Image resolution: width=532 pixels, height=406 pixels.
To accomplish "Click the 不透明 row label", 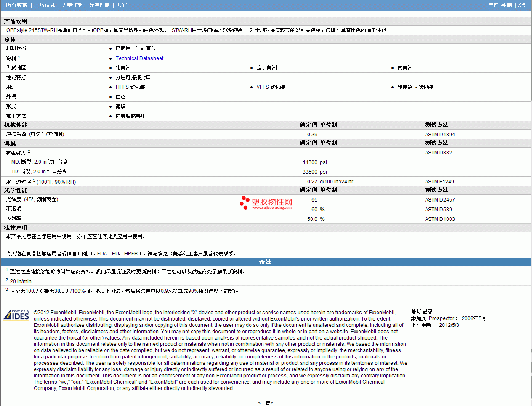I will tap(13, 209).
